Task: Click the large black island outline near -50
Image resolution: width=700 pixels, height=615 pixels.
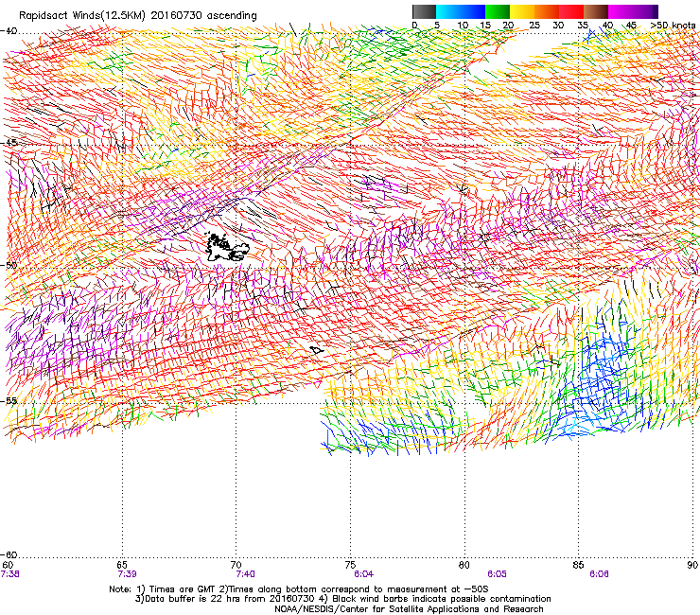Action: 227,247
